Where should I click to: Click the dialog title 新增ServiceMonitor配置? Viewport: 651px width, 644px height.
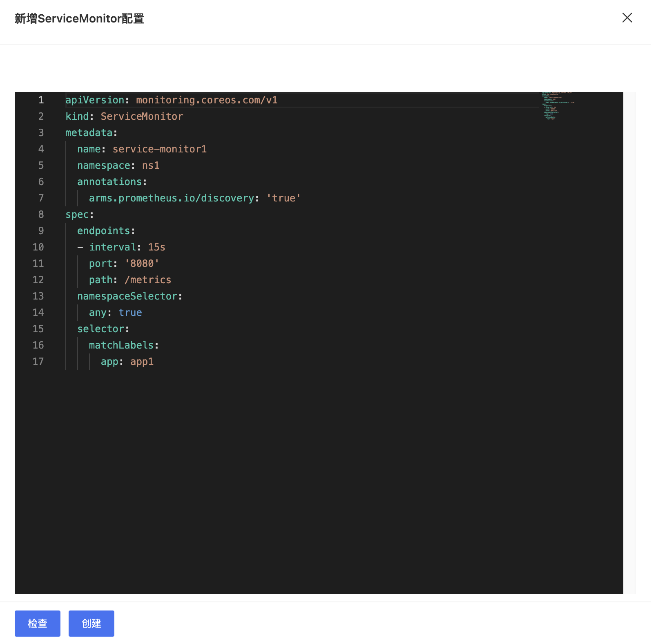pos(79,18)
